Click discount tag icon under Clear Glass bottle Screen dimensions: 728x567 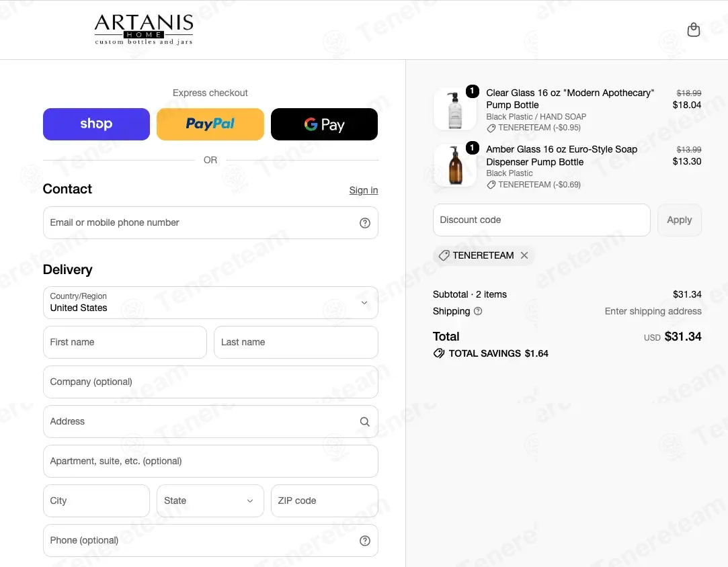click(x=491, y=128)
